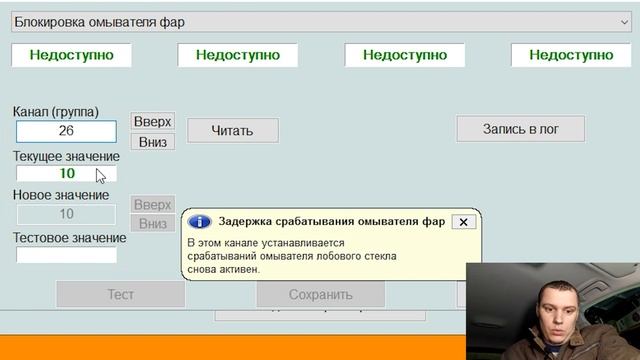
Task: Click the third Недоступно field from the left
Action: tap(404, 55)
